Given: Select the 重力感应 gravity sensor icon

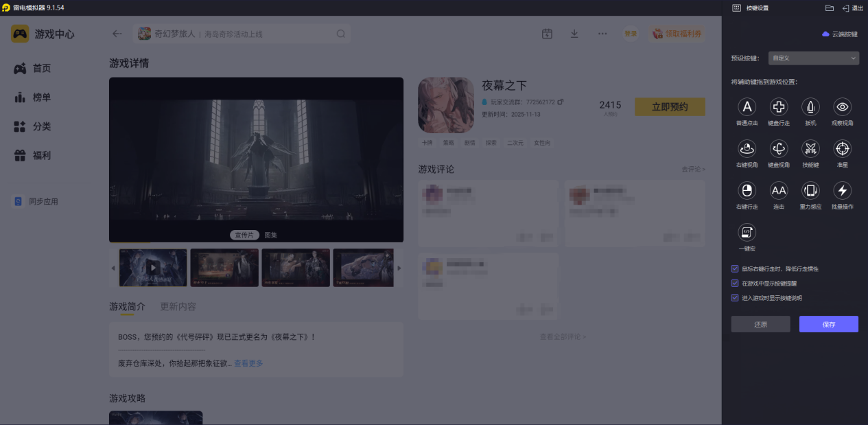Looking at the screenshot, I should tap(810, 190).
